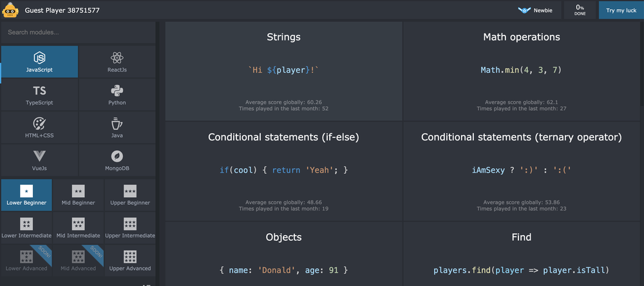Select the VueJs logo icon

click(x=39, y=156)
